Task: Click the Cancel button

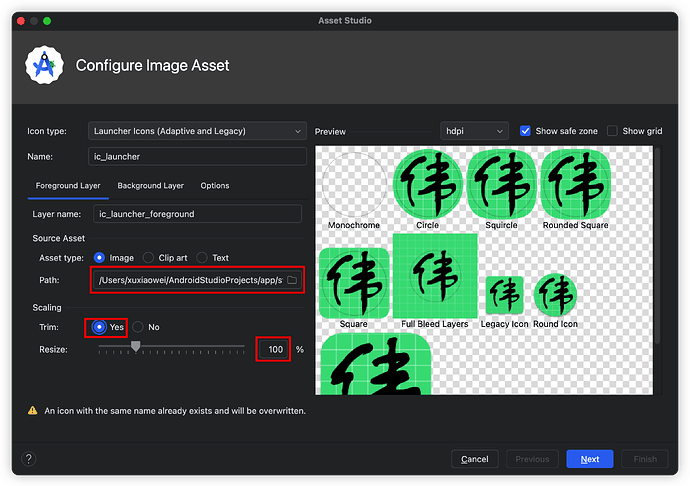Action: tap(474, 459)
